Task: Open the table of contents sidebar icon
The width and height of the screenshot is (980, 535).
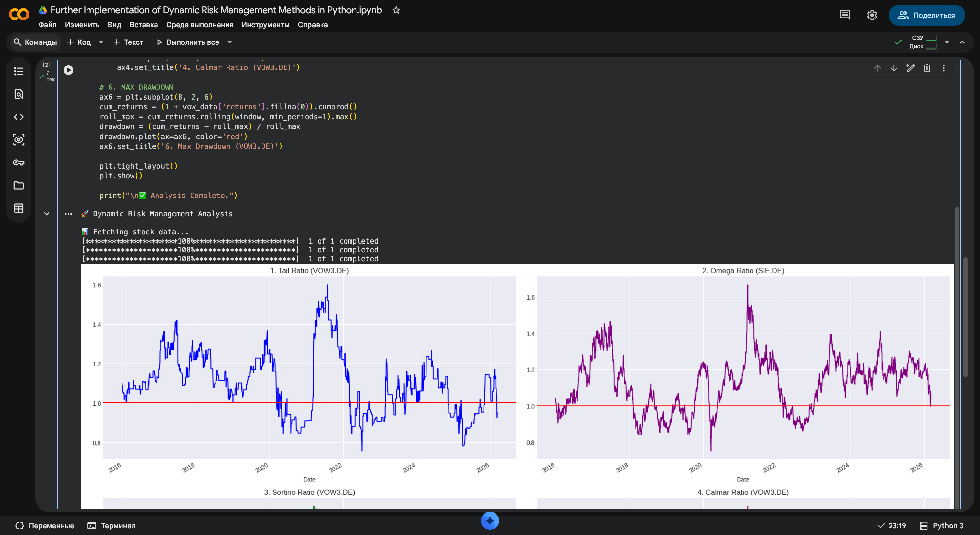Action: 19,71
